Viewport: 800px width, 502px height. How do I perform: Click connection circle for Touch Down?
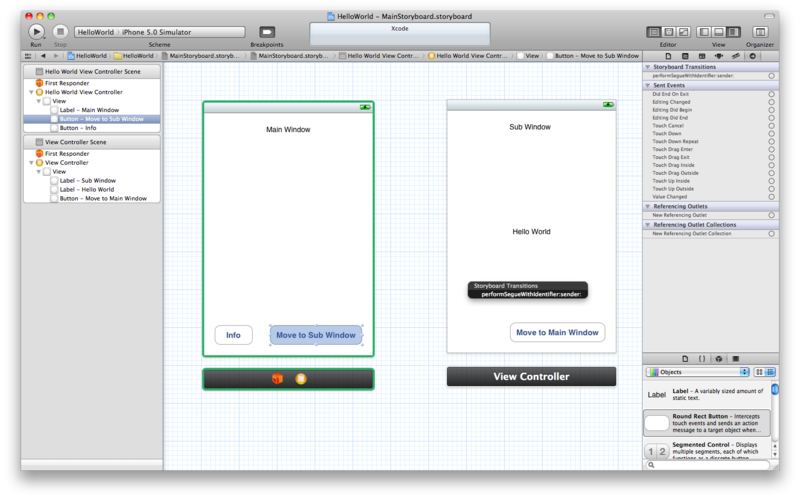(771, 134)
